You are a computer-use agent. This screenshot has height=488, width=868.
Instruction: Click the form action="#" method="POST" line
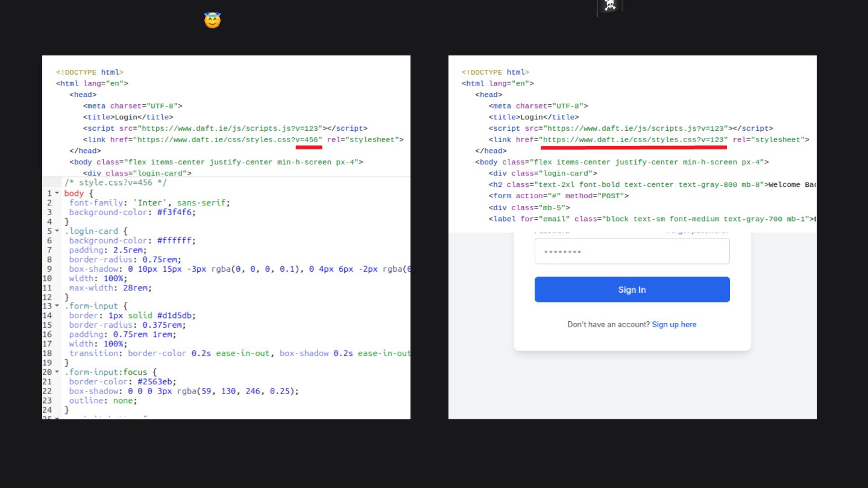[x=559, y=196]
